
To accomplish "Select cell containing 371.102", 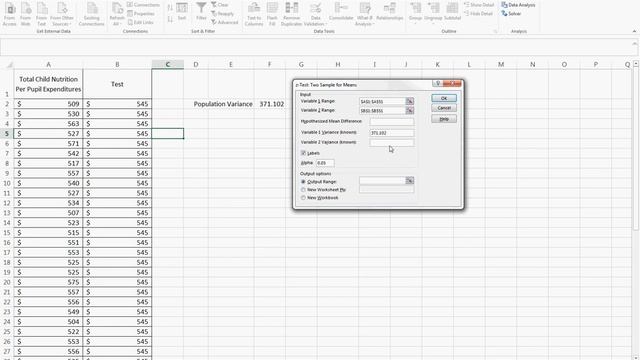I will pyautogui.click(x=271, y=104).
